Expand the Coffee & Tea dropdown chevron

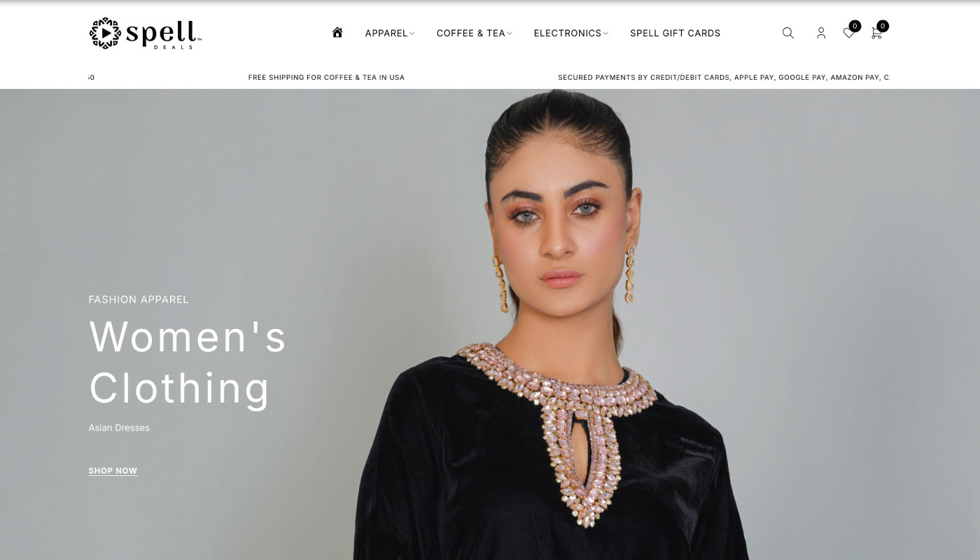point(510,33)
